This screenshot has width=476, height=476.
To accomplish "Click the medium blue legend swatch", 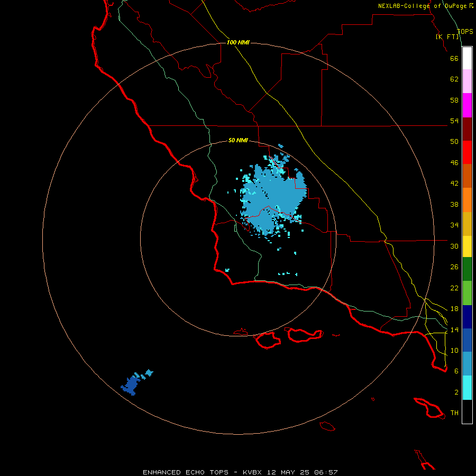I will coord(467,340).
